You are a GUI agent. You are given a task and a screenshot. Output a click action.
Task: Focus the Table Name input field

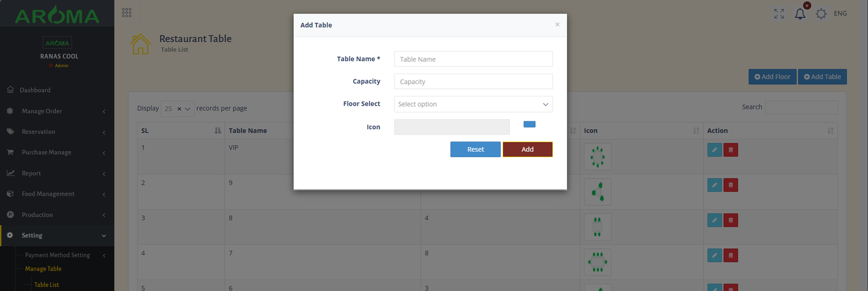(473, 59)
